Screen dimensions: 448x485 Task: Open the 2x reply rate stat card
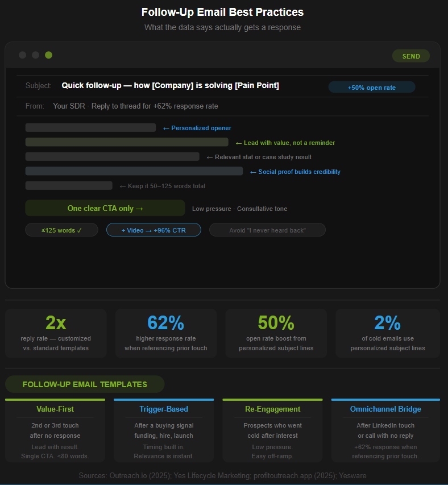pos(56,333)
